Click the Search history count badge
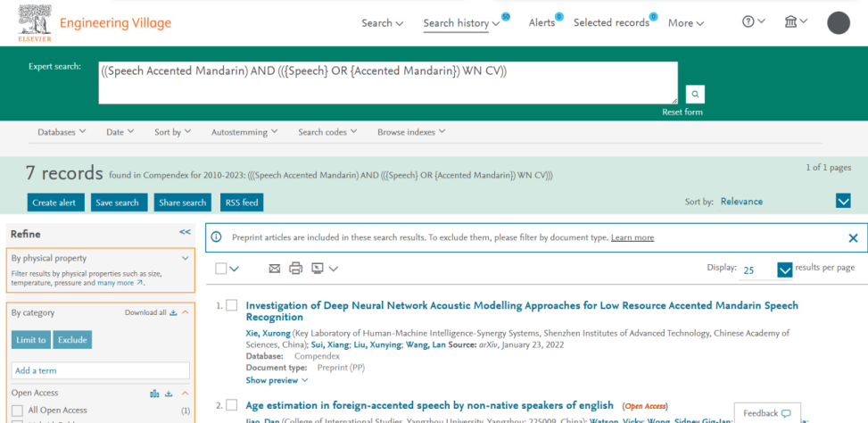This screenshot has width=868, height=423. click(506, 17)
